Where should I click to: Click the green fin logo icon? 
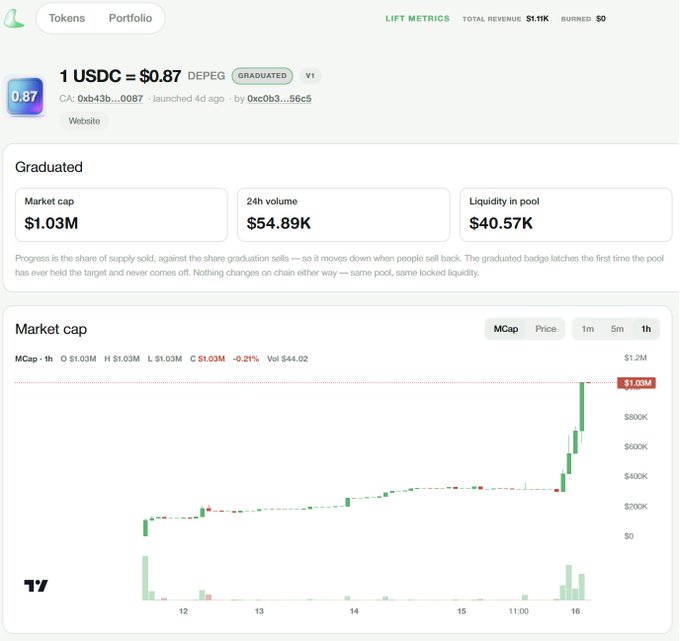(14, 19)
